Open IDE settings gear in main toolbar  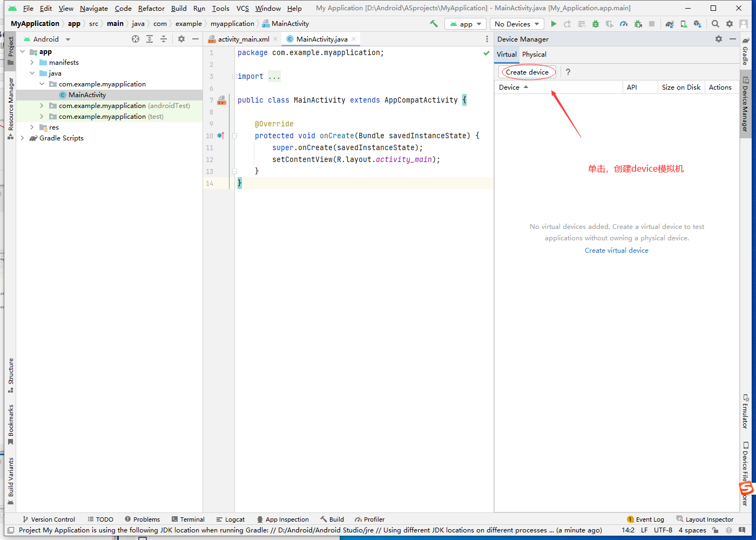click(730, 24)
